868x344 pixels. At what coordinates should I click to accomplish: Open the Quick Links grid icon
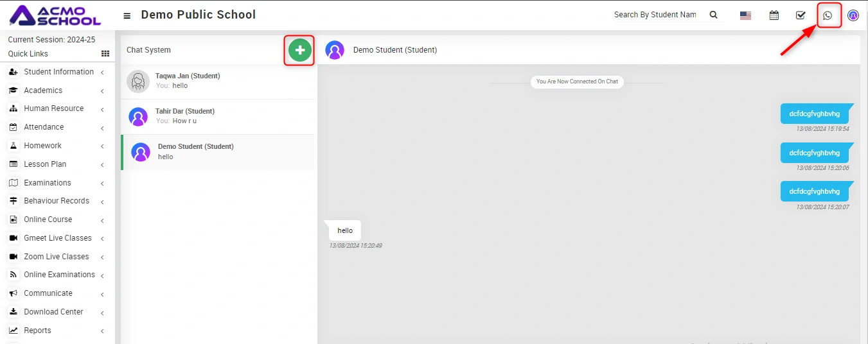105,54
